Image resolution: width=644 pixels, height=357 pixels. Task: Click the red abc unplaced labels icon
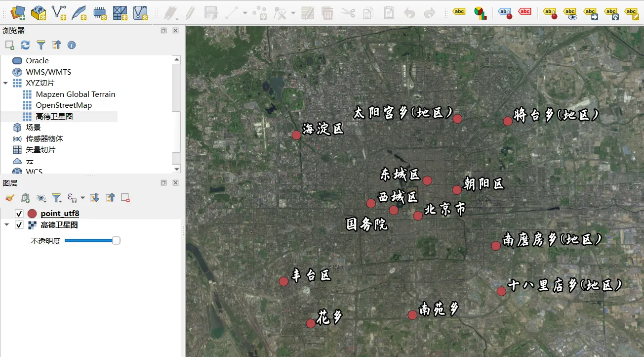pos(524,11)
